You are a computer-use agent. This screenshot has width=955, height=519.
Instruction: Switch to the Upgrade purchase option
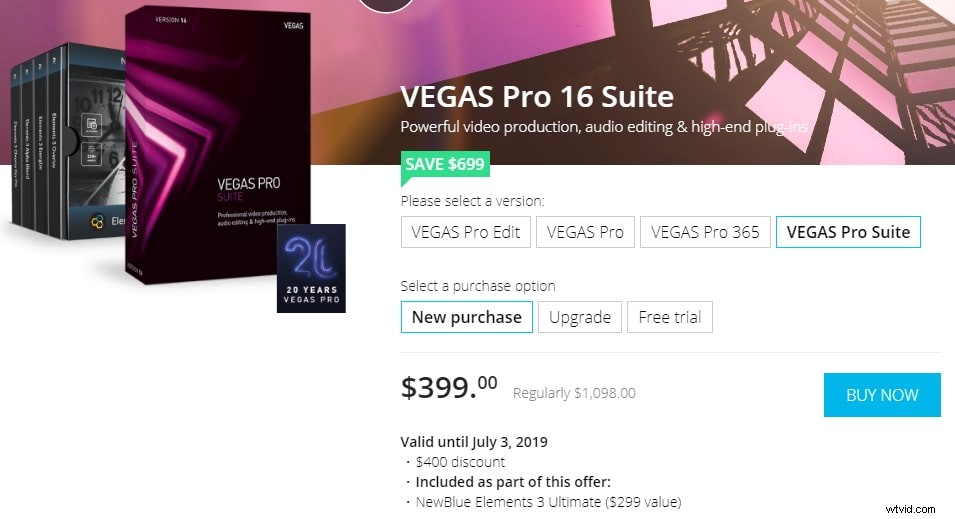tap(580, 317)
